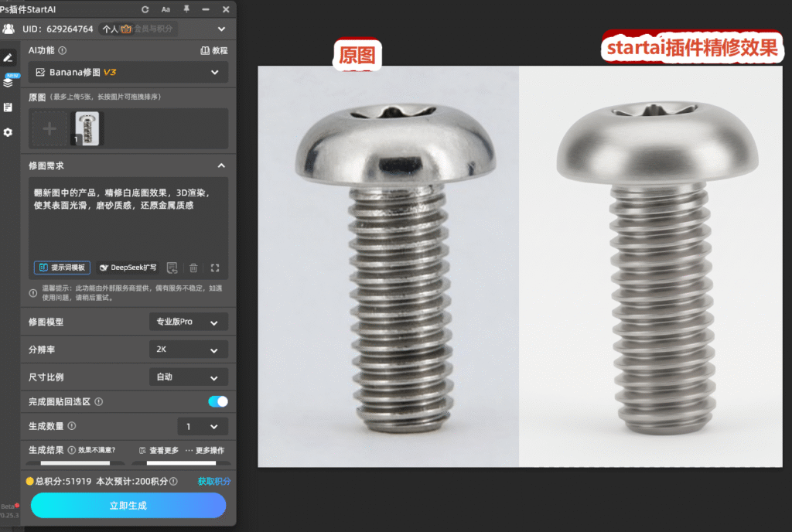792x532 pixels.
Task: Click the retouched screw result in canvas
Action: (x=650, y=266)
